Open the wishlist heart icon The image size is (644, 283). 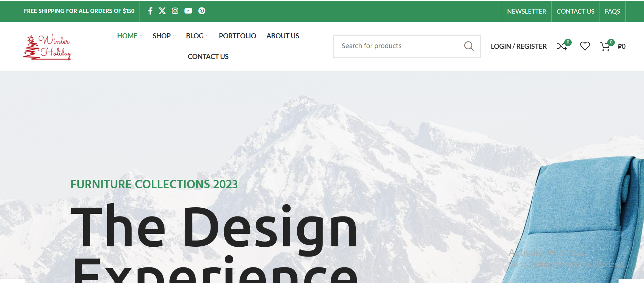(585, 46)
